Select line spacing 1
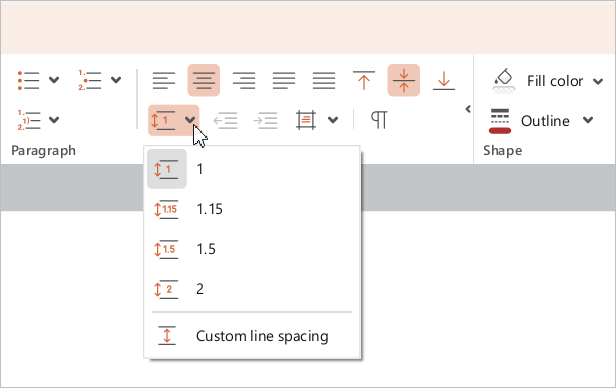 point(252,169)
